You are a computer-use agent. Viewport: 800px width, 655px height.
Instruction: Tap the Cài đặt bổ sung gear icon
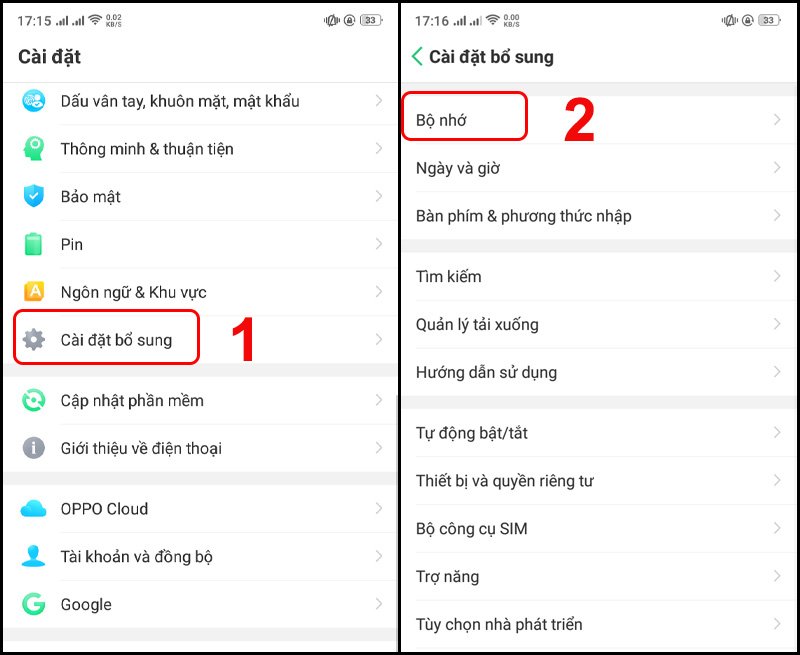tap(34, 339)
